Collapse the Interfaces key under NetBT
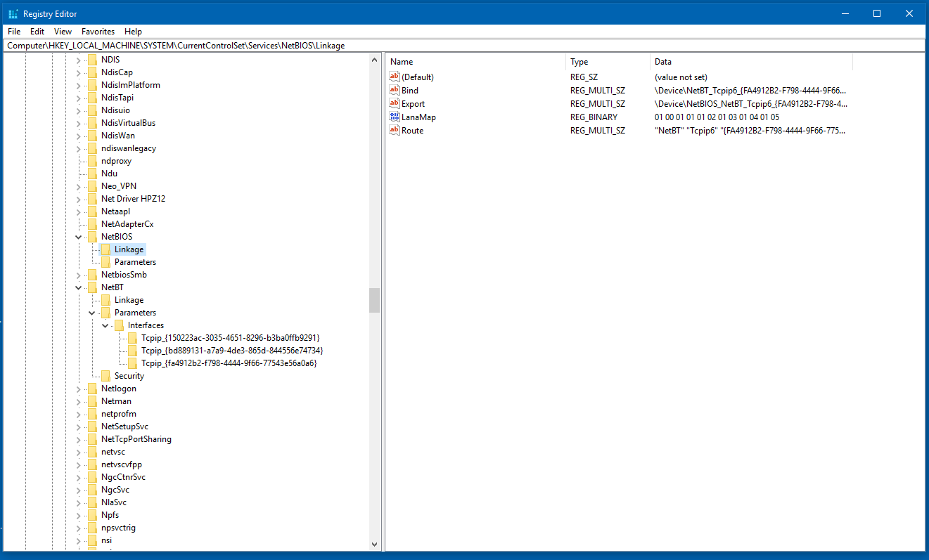This screenshot has width=929, height=560. coord(105,325)
